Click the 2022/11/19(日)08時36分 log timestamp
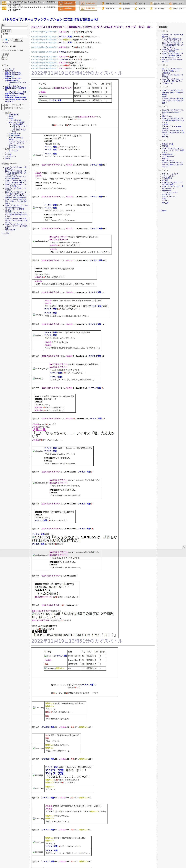Viewport: 186px width, 868px height. (44, 68)
